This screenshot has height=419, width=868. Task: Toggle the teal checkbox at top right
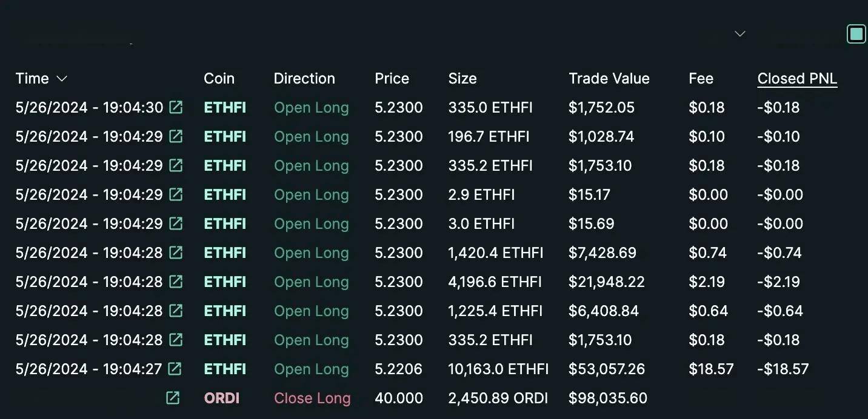click(x=856, y=34)
